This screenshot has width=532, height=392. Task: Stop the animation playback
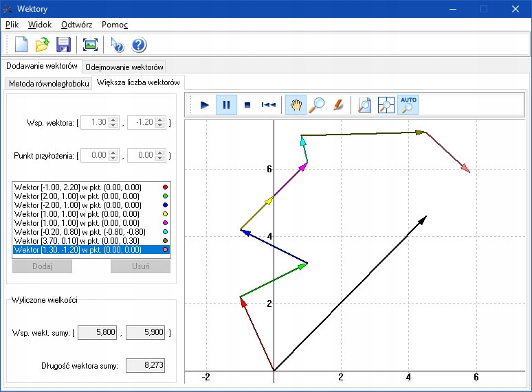247,105
